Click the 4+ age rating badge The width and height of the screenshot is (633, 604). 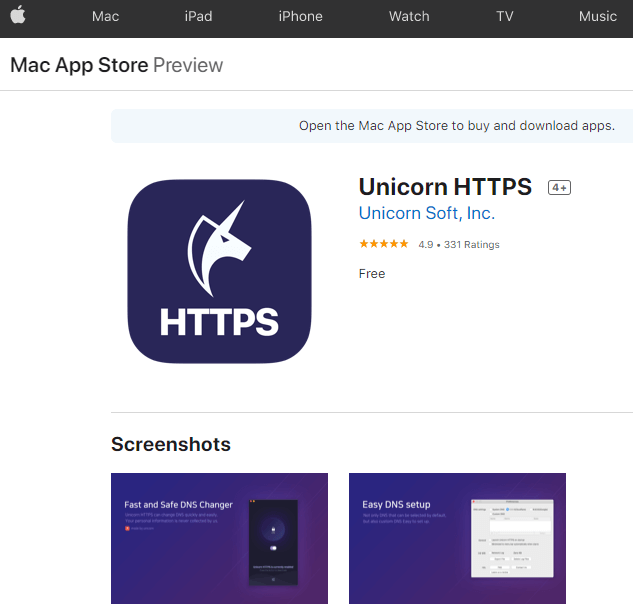click(559, 187)
